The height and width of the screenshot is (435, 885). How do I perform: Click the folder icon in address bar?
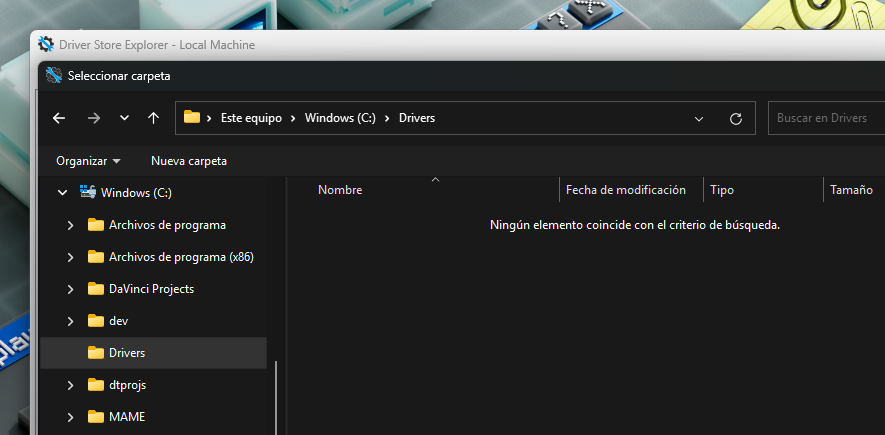coord(192,118)
